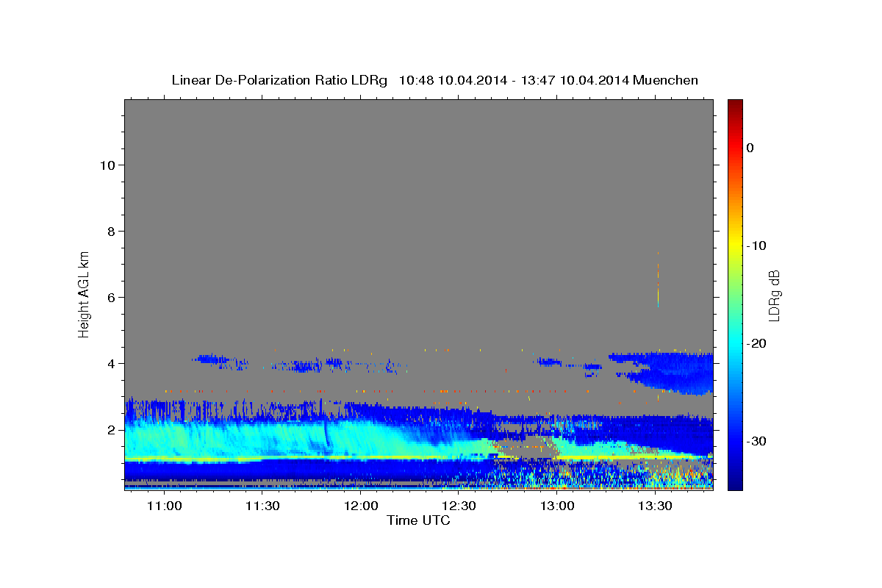Click the height tick label 6
Viewport: 882px width, 588px height.
click(112, 297)
